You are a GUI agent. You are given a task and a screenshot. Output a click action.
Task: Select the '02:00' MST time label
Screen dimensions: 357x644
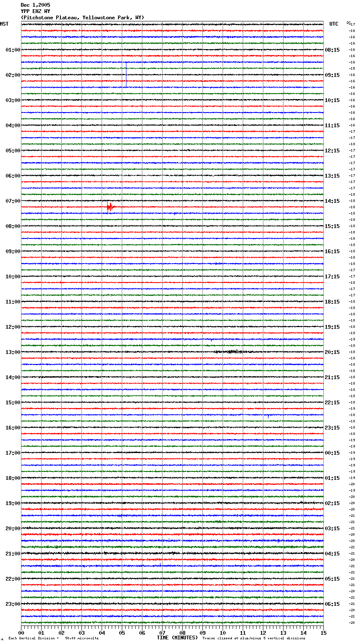[13, 75]
